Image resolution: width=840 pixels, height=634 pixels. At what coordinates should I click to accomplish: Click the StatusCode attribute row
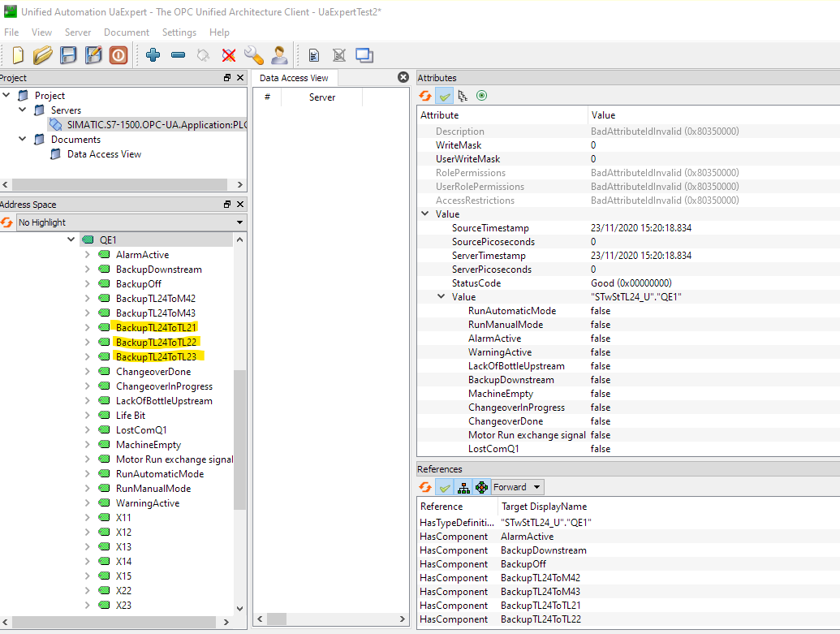pos(628,283)
